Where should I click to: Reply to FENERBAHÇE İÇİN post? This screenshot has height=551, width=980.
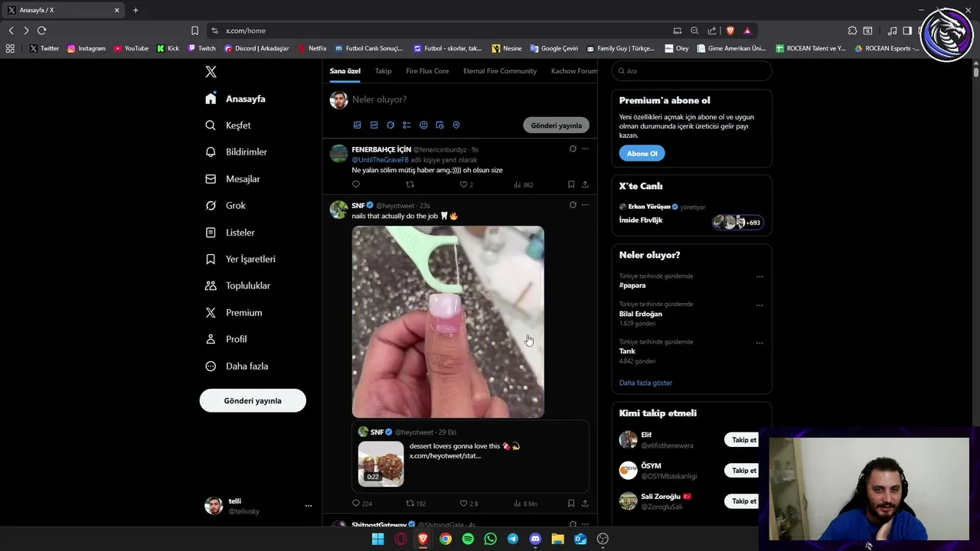tap(355, 184)
